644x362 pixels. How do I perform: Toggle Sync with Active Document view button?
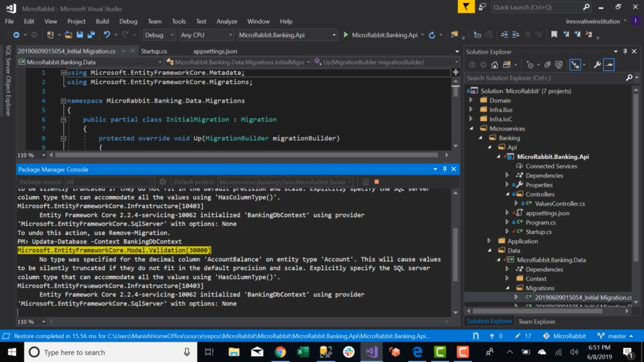point(575,65)
